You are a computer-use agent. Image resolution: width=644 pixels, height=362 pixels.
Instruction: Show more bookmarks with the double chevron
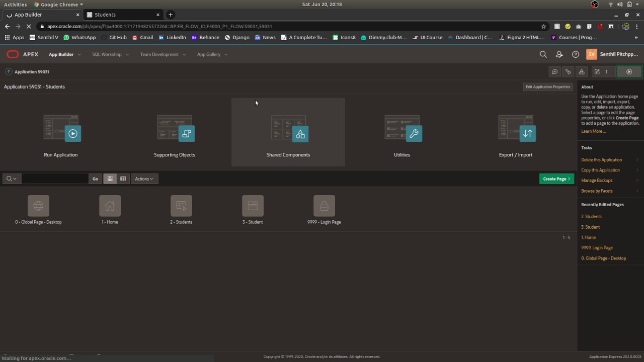(636, 37)
